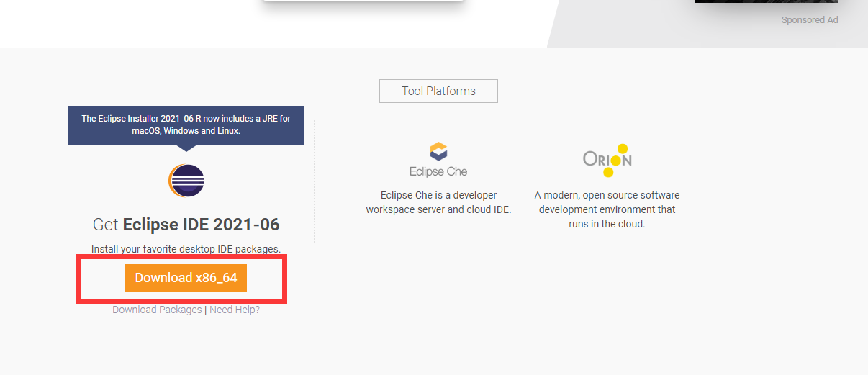Open the Download Packages link
Image resolution: width=868 pixels, height=375 pixels.
coord(157,310)
